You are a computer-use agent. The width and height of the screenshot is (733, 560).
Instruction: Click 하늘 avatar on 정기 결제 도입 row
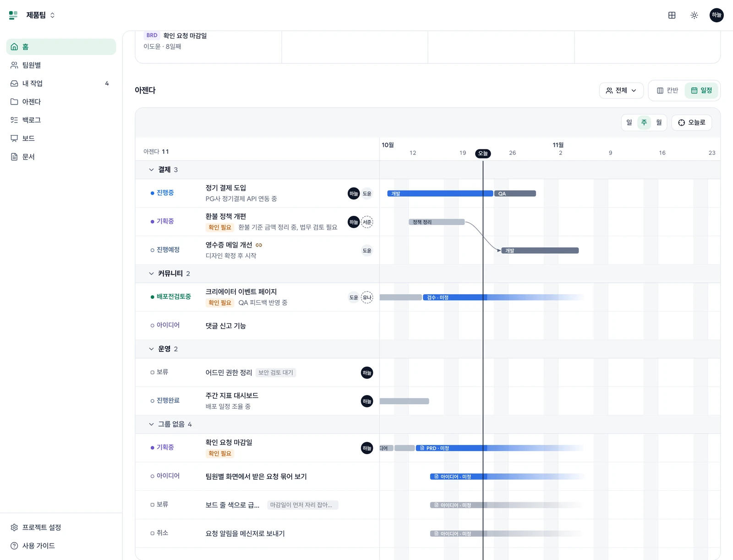(x=354, y=193)
